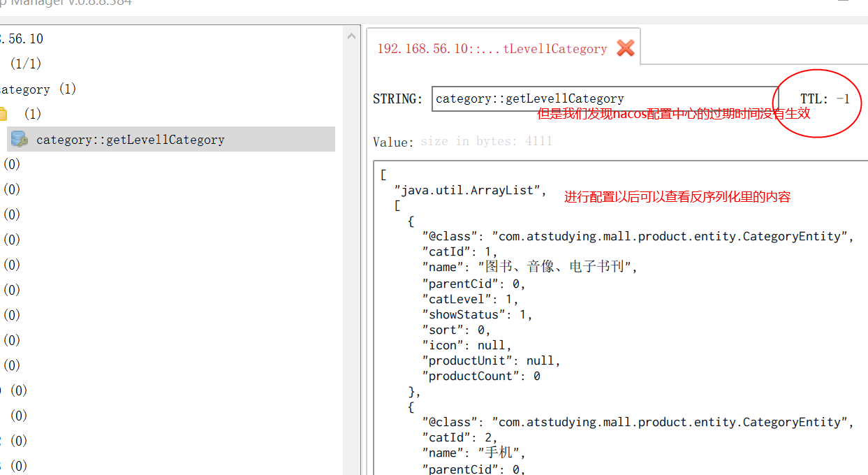Click the "java.util.ArrayList" line in value
This screenshot has width=868, height=475.
click(471, 190)
